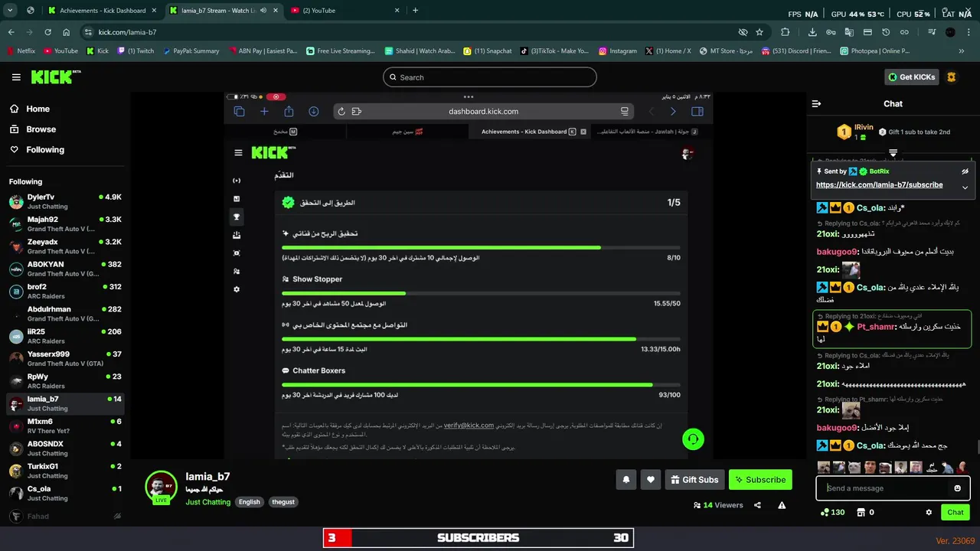Screen dimensions: 980x551
Task: Open Kick hamburger menu in sidebar
Action: [16, 77]
